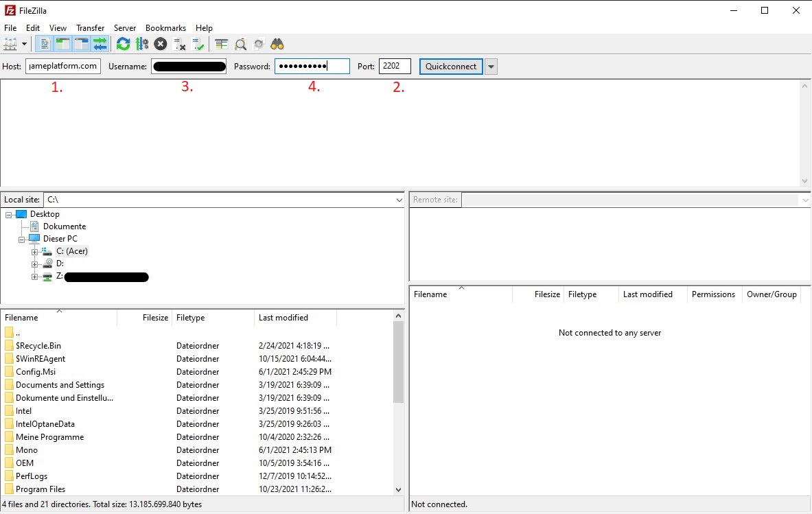The height and width of the screenshot is (514, 812).
Task: Click local file list scroll down arrow
Action: click(x=398, y=490)
